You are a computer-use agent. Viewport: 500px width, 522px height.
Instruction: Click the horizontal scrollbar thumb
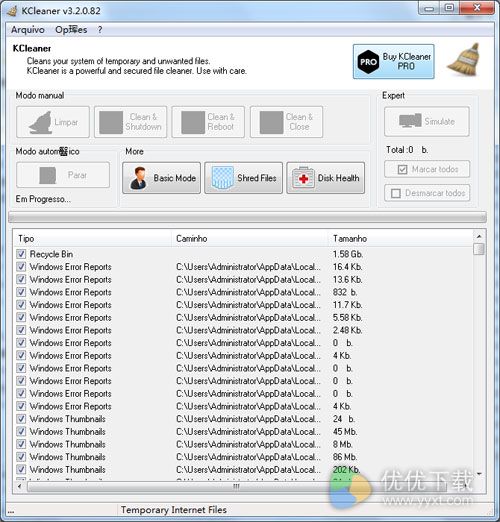click(236, 486)
